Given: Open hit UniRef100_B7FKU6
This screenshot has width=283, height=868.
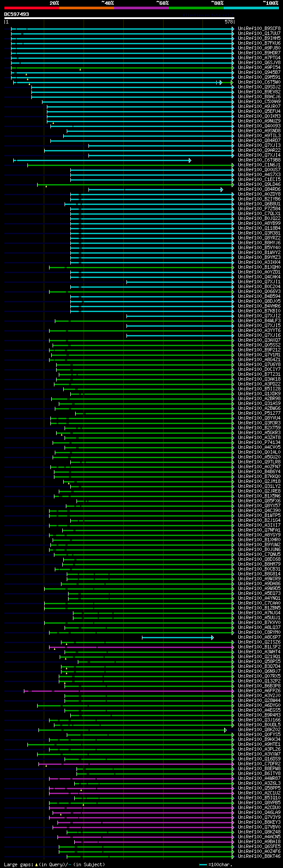Looking at the screenshot, I should coord(259,43).
